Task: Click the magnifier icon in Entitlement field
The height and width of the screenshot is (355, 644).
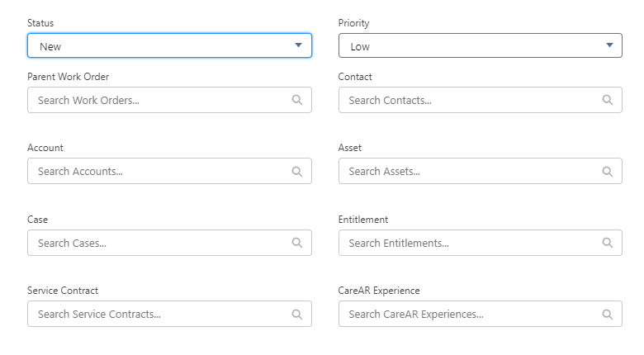Action: coord(608,243)
